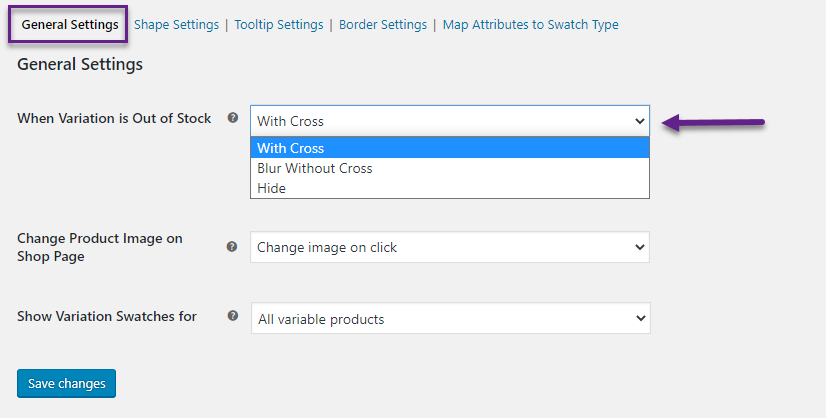Click the help icon beside Out of Stock label
Image resolution: width=826 pixels, height=418 pixels.
(x=232, y=118)
